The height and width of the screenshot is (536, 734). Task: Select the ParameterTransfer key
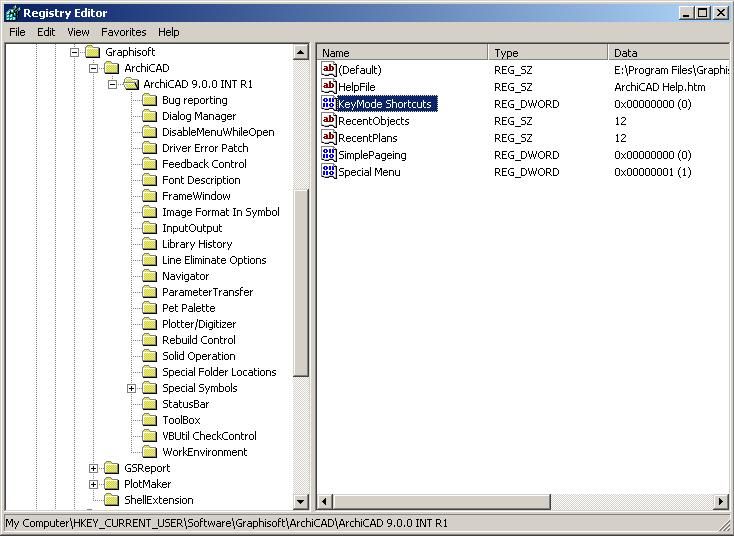point(207,292)
